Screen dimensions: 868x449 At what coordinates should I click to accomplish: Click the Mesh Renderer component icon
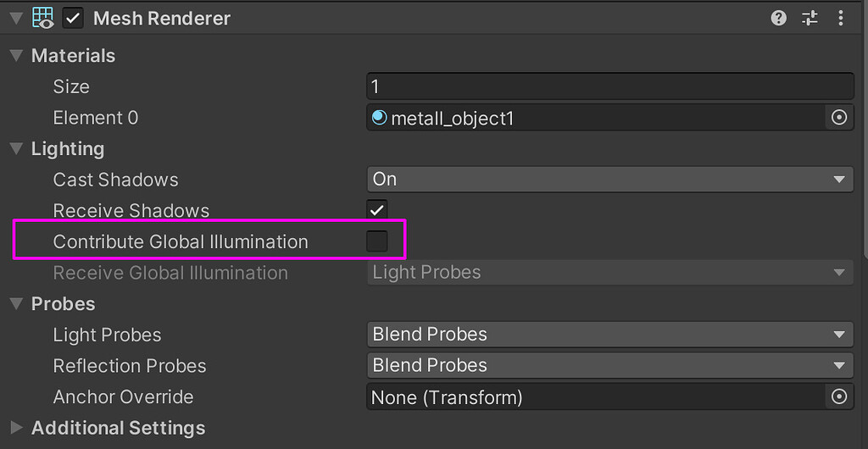pos(42,18)
